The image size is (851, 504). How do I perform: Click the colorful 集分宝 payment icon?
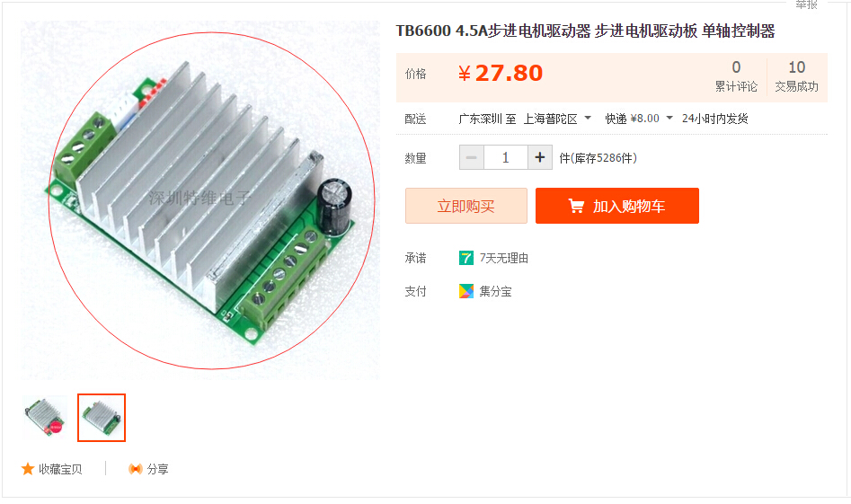coord(466,291)
